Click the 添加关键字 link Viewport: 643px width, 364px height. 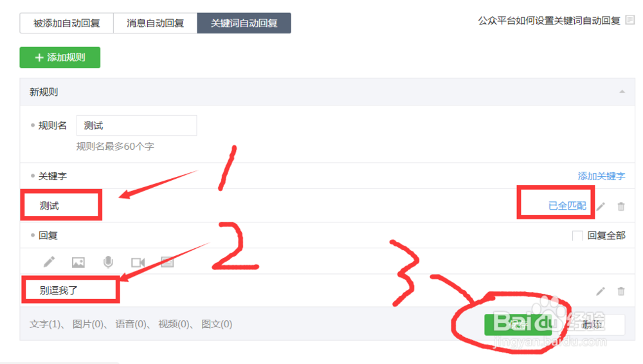point(602,176)
